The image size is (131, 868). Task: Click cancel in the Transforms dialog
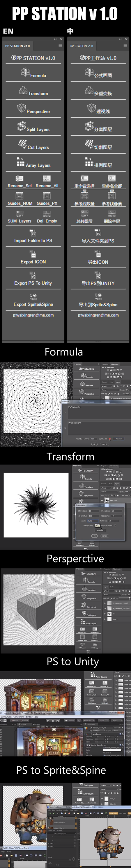pyautogui.click(x=105, y=536)
